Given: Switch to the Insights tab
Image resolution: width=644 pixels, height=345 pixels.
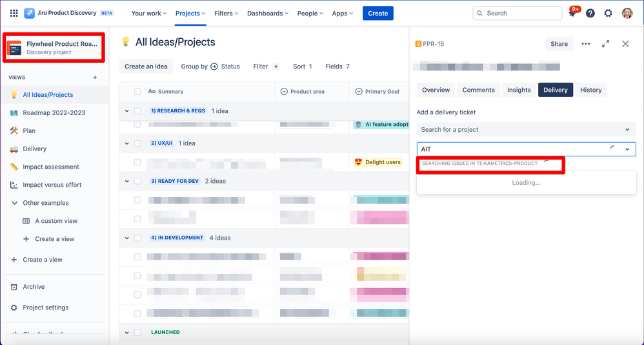Looking at the screenshot, I should tap(519, 90).
